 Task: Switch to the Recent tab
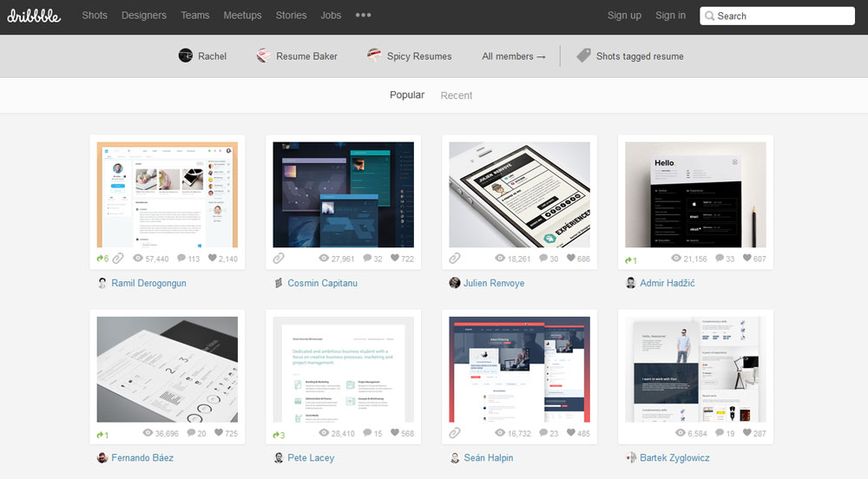point(457,95)
